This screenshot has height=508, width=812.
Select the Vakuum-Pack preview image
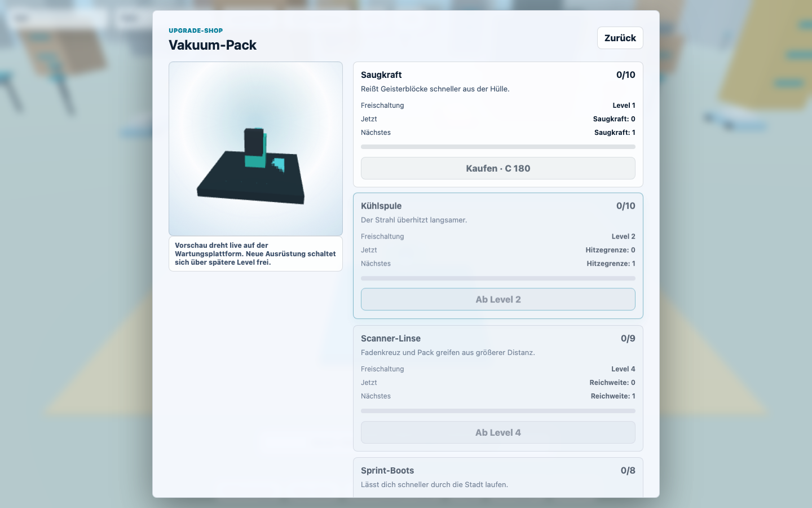coord(255,148)
